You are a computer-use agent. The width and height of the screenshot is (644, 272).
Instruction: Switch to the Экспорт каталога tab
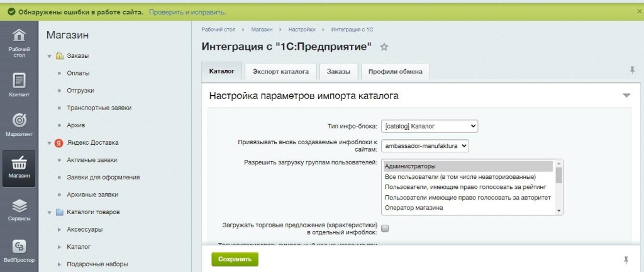pos(281,72)
